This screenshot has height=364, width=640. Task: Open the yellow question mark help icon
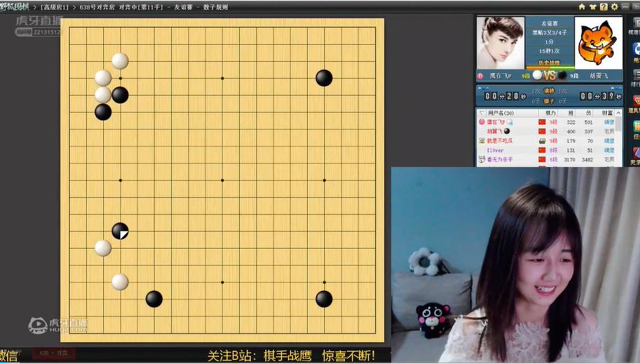604,6
